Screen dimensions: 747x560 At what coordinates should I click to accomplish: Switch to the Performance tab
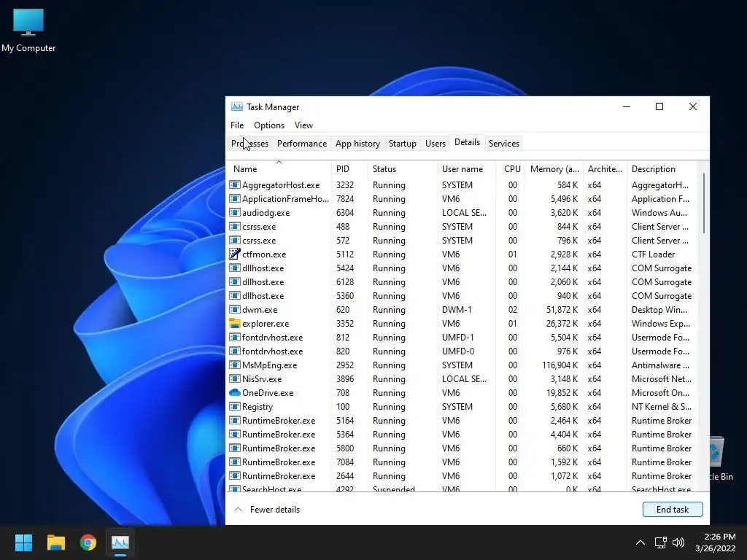pos(302,144)
